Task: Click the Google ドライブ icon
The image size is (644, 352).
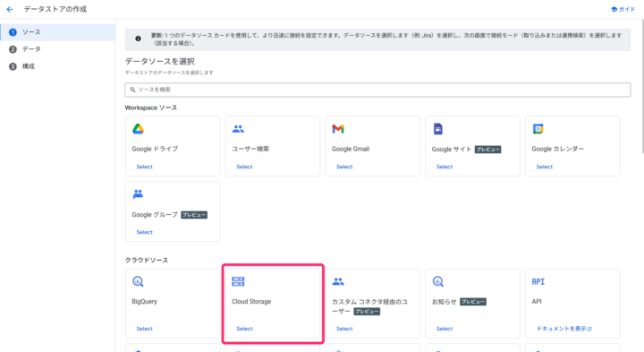Action: pyautogui.click(x=138, y=129)
